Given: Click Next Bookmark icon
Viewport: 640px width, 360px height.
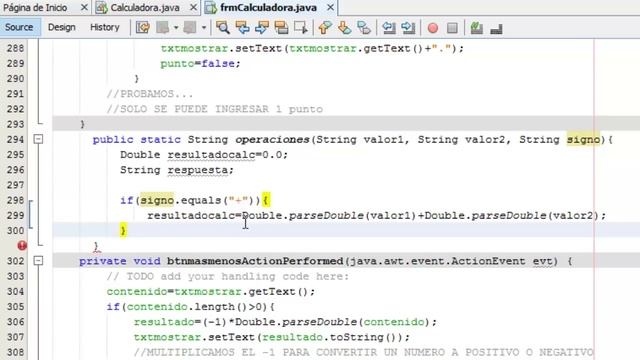Looking at the screenshot, I should 344,28.
